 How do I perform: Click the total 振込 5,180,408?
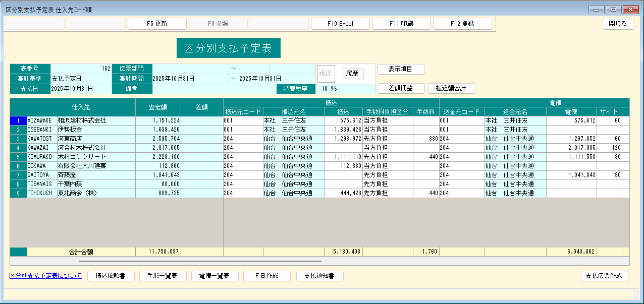[x=343, y=252]
